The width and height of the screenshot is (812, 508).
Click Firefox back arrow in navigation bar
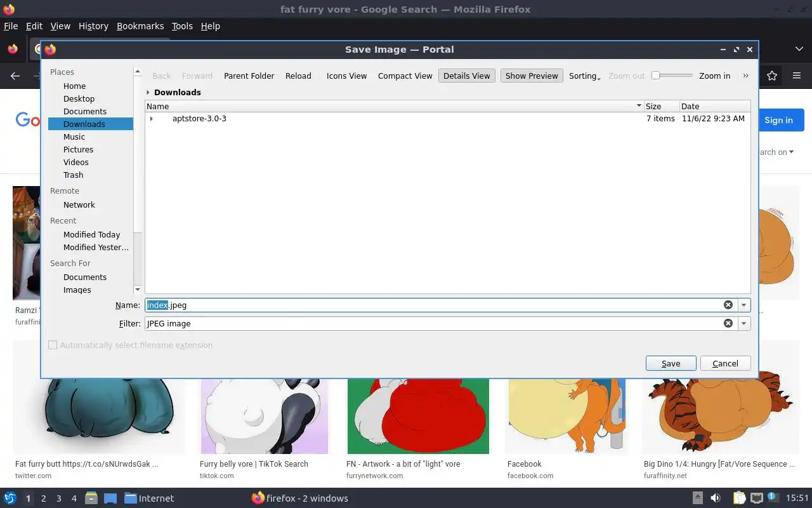pos(15,76)
